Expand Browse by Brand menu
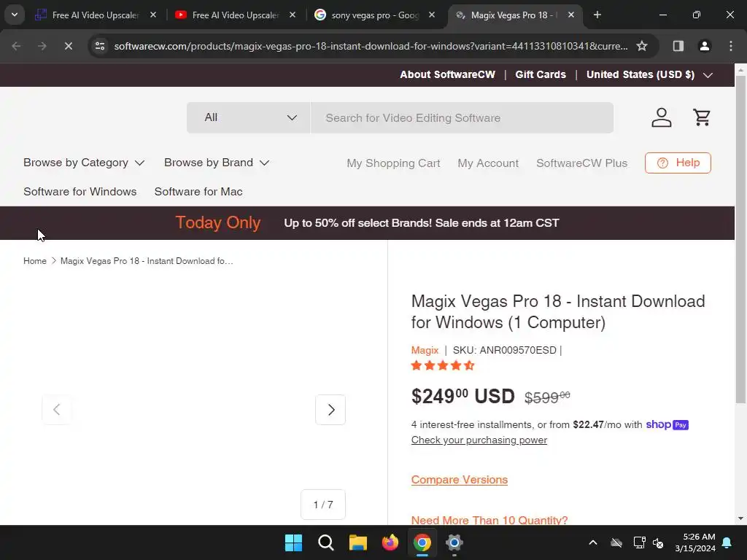Image resolution: width=747 pixels, height=560 pixels. tap(217, 163)
